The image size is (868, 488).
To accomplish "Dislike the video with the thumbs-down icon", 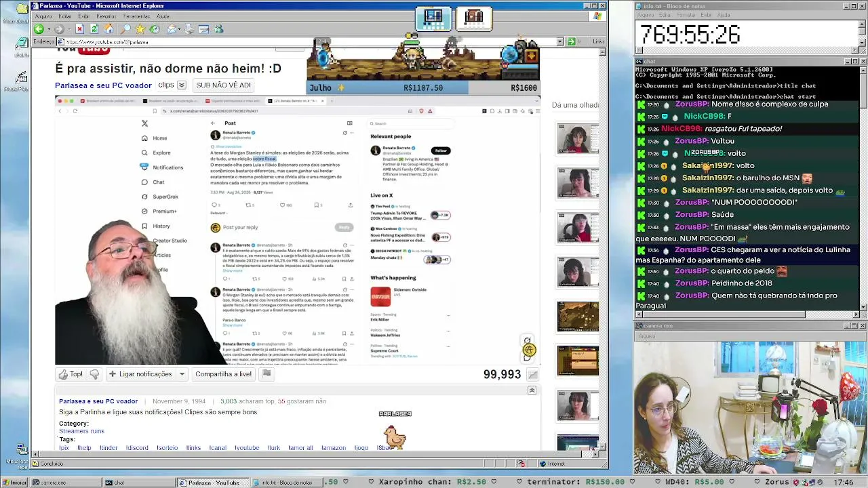I will tap(94, 373).
